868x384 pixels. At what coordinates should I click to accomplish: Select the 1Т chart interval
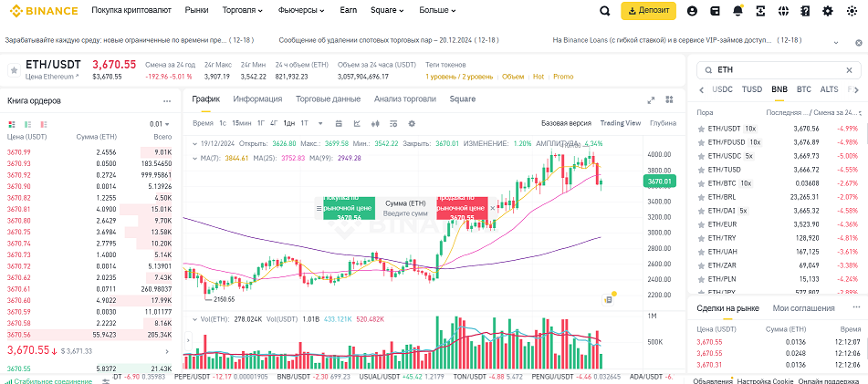click(x=305, y=123)
